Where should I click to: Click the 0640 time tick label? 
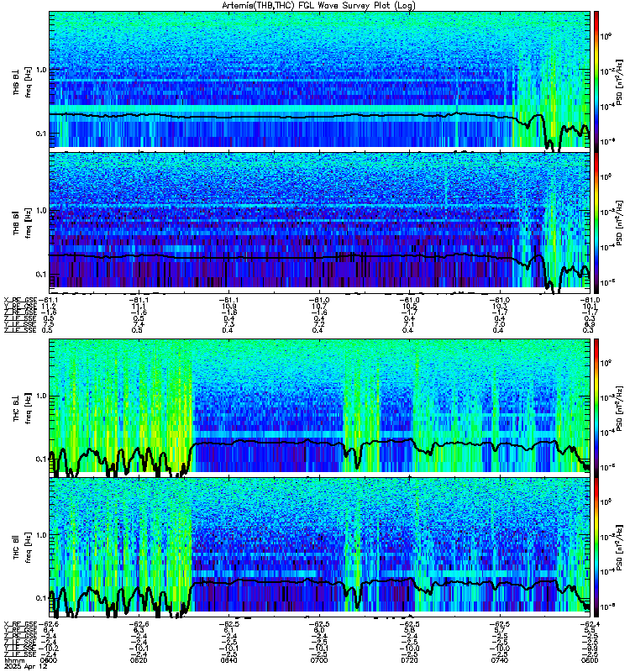pyautogui.click(x=228, y=660)
